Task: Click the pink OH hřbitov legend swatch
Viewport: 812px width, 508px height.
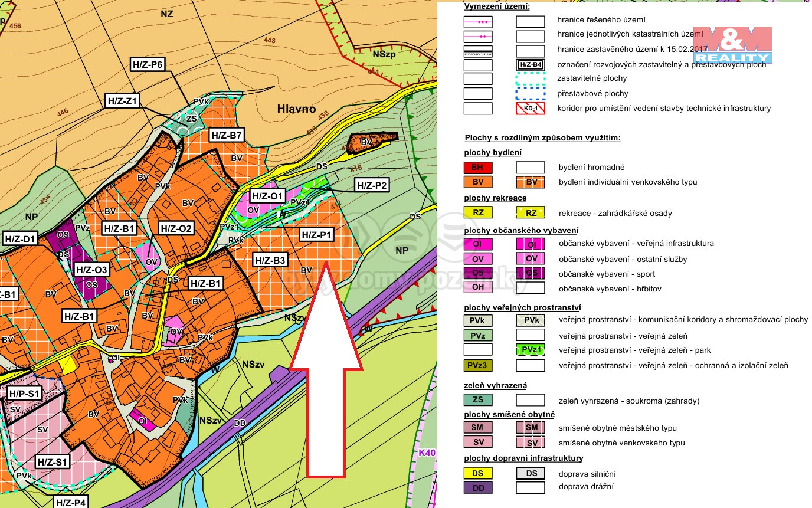Action: coord(478,289)
